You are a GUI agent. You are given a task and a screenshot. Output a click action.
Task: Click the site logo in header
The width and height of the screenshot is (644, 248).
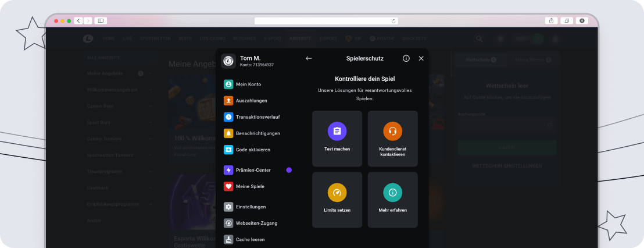[88, 38]
